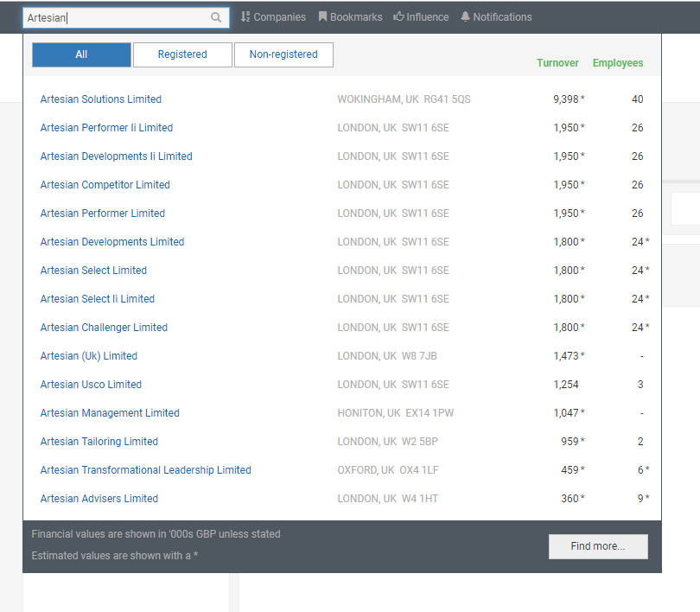Choose Artesian Transformational Leadership Limited
The image size is (700, 612).
click(145, 470)
